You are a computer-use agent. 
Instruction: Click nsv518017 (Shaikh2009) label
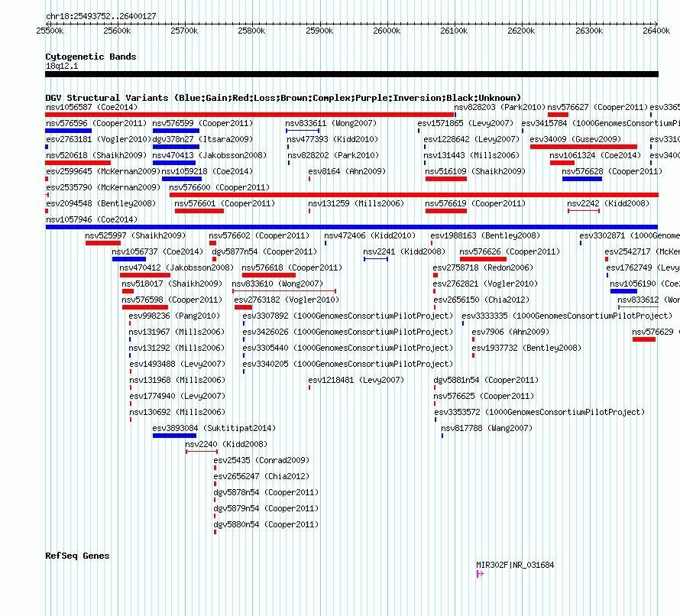pos(172,284)
